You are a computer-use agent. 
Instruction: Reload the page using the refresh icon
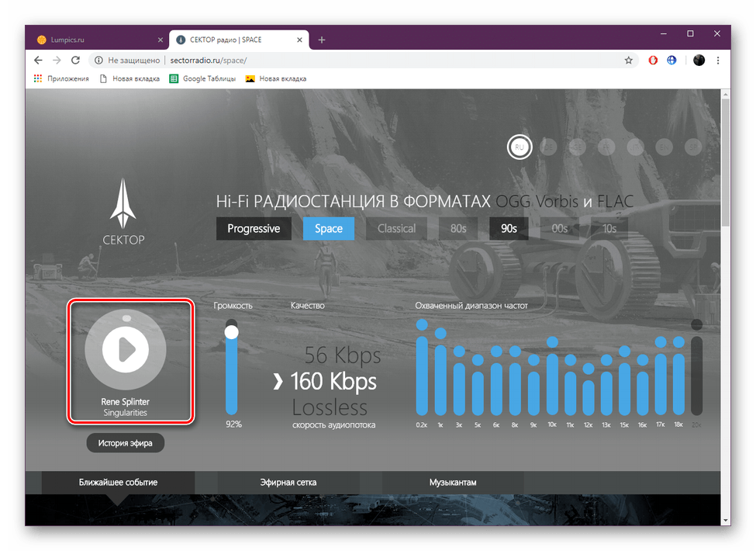[x=76, y=61]
